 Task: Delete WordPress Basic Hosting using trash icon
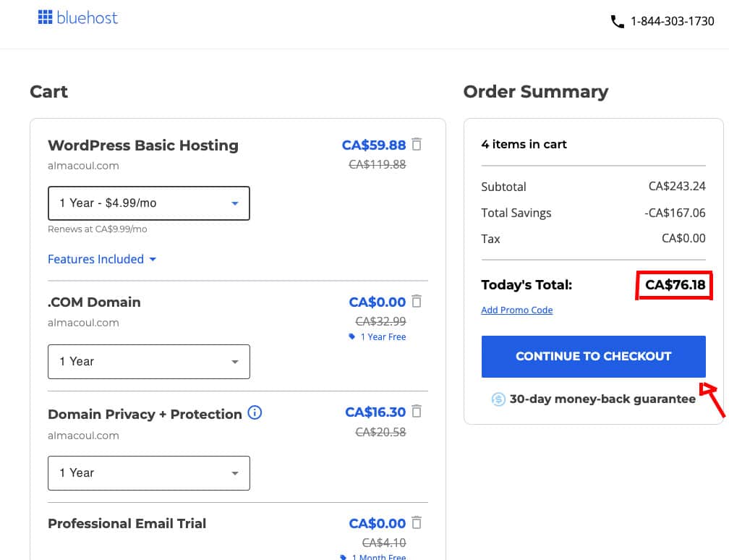click(x=417, y=145)
